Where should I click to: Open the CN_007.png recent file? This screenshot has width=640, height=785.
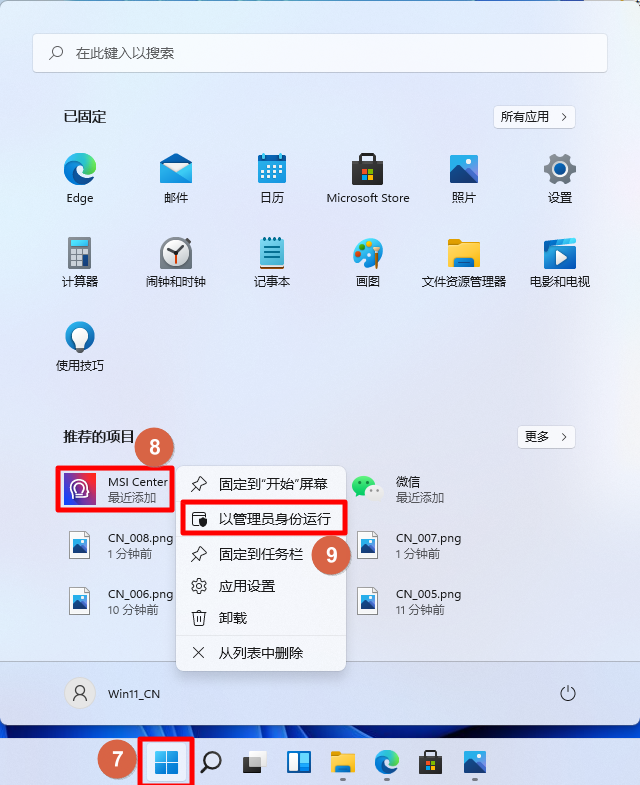[408, 545]
